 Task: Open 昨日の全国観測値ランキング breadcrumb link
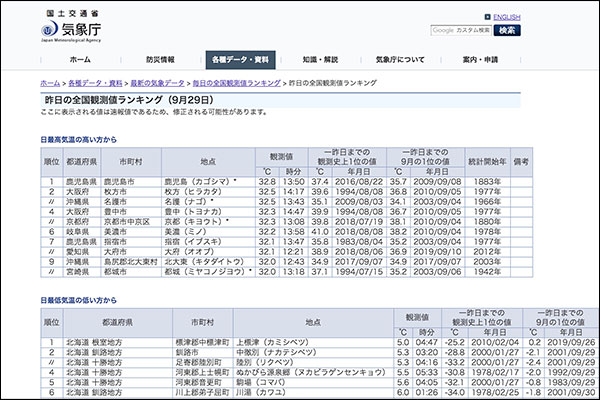(x=237, y=82)
